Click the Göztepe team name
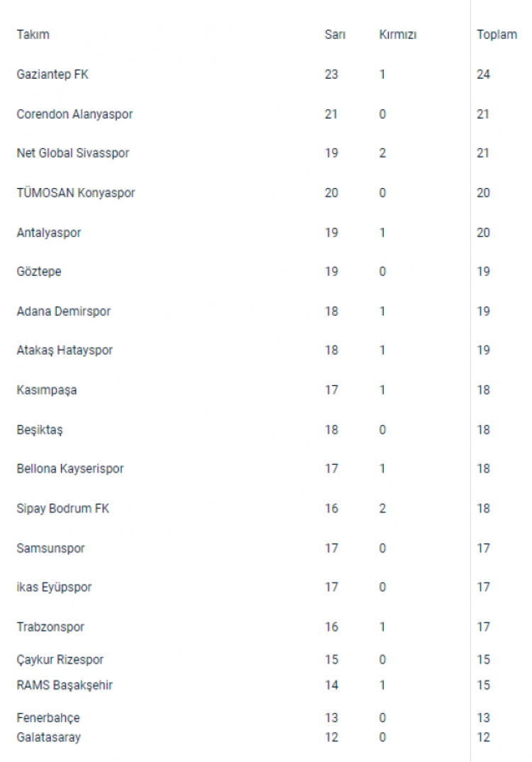This screenshot has height=762, width=532. click(39, 272)
